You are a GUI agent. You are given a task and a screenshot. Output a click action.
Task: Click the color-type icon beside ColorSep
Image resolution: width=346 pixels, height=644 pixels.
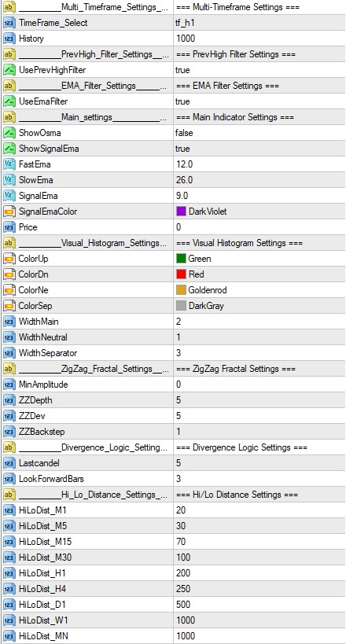point(9,306)
